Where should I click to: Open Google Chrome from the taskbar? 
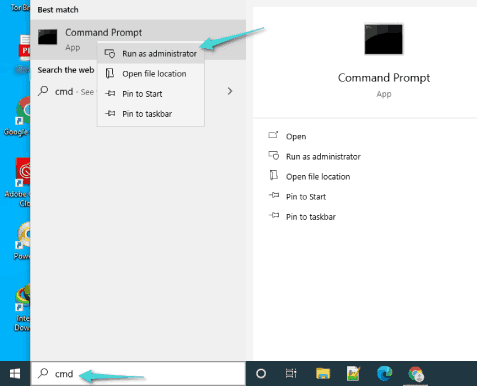(415, 374)
